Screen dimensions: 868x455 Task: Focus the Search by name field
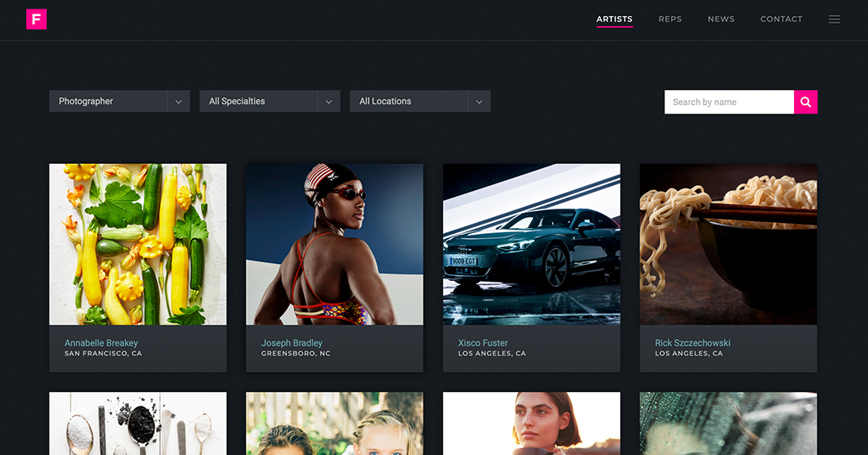728,102
